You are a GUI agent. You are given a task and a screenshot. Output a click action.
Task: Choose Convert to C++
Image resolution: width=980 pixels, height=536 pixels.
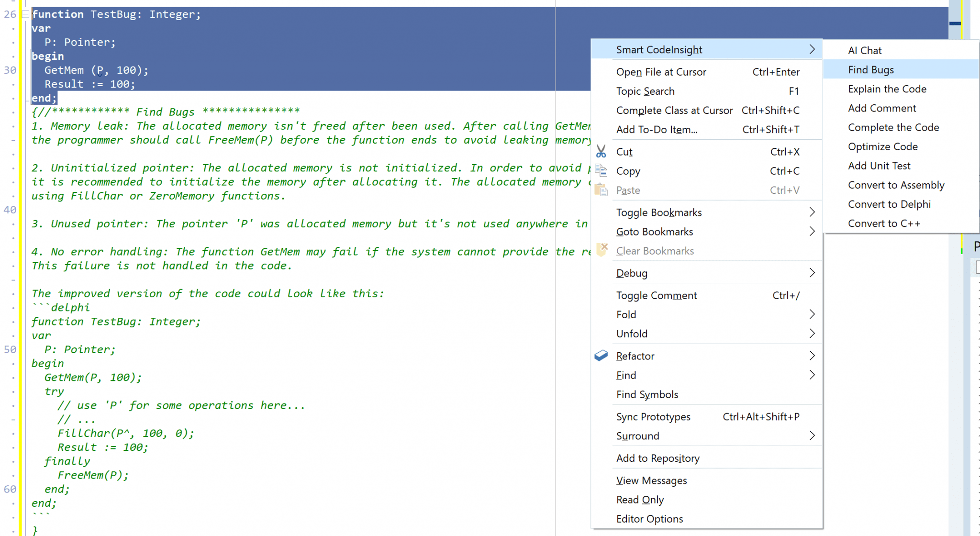pyautogui.click(x=901, y=223)
